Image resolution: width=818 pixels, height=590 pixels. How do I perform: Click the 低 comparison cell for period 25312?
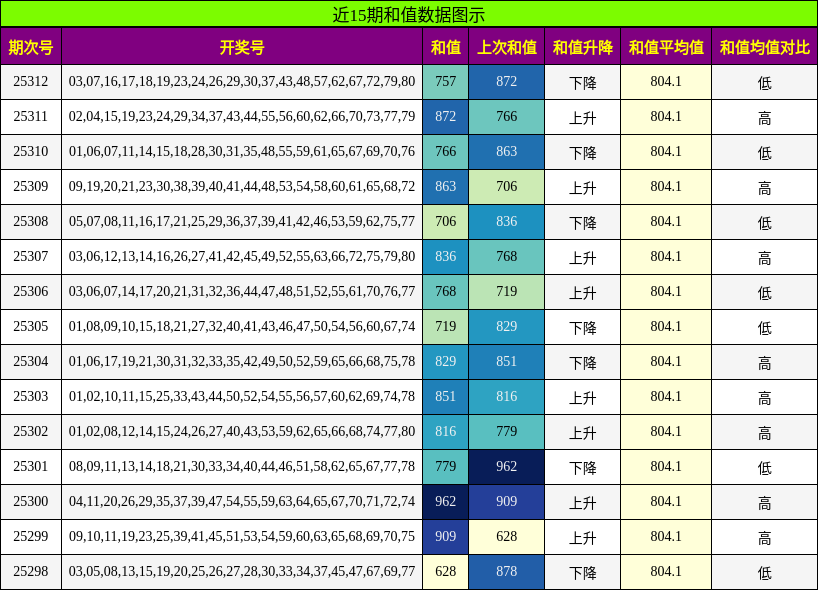763,81
